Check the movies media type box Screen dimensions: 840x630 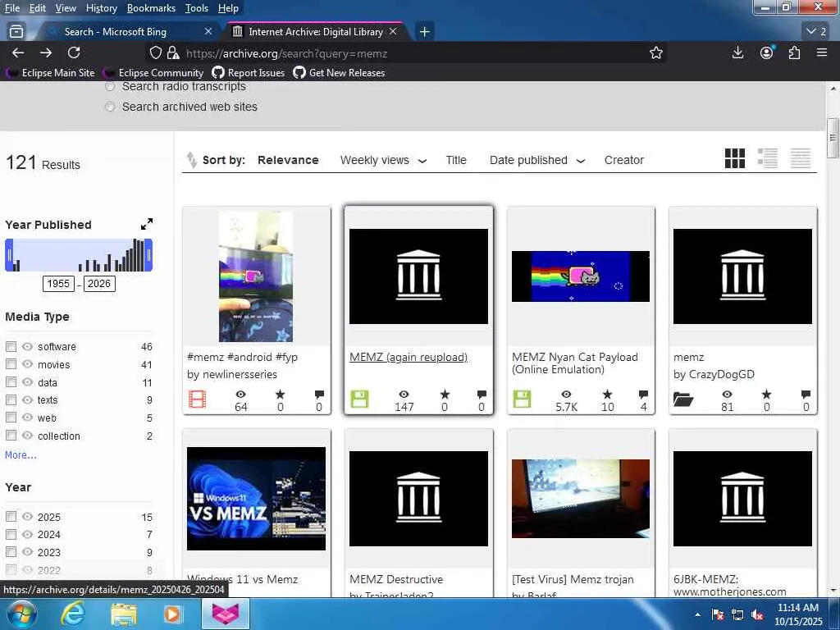pos(11,364)
